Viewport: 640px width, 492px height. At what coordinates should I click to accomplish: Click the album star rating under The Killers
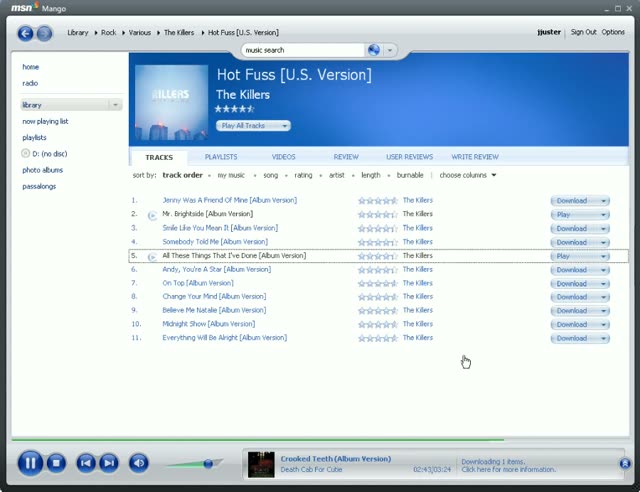tap(235, 109)
